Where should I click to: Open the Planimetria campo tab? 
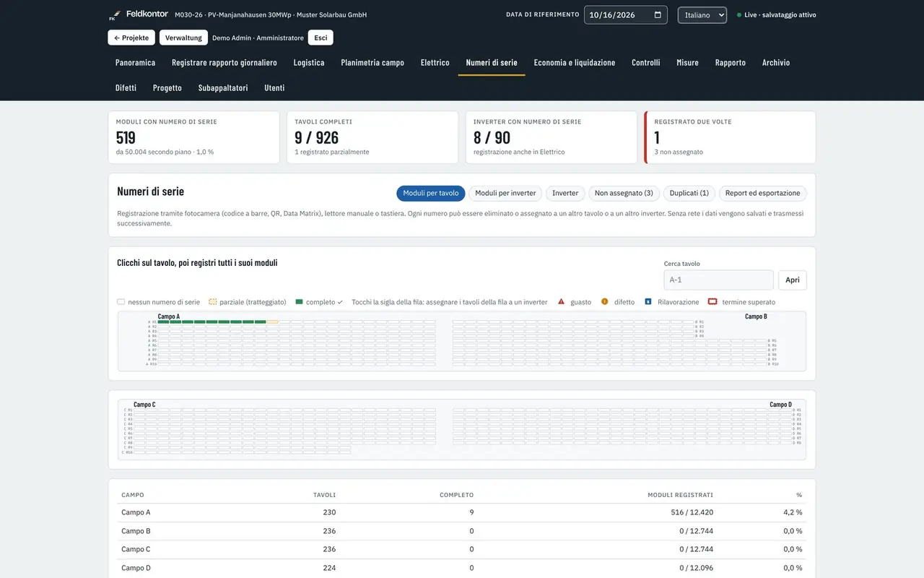pos(372,63)
